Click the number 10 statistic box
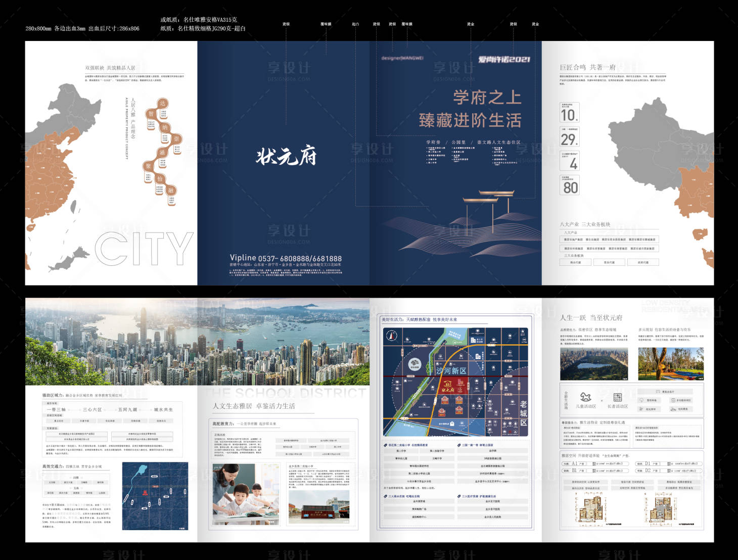 coord(569,112)
